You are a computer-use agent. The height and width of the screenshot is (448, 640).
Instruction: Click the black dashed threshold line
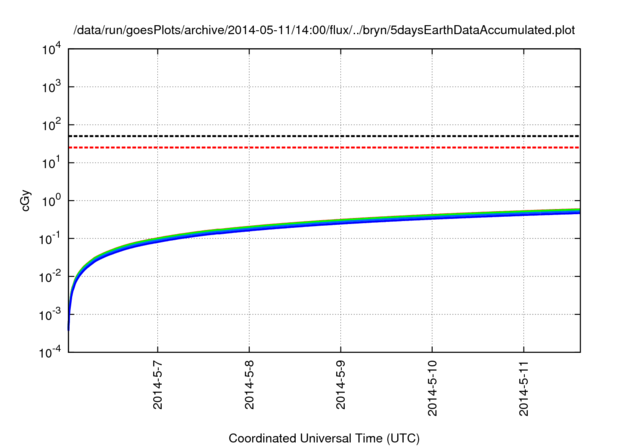tap(324, 136)
